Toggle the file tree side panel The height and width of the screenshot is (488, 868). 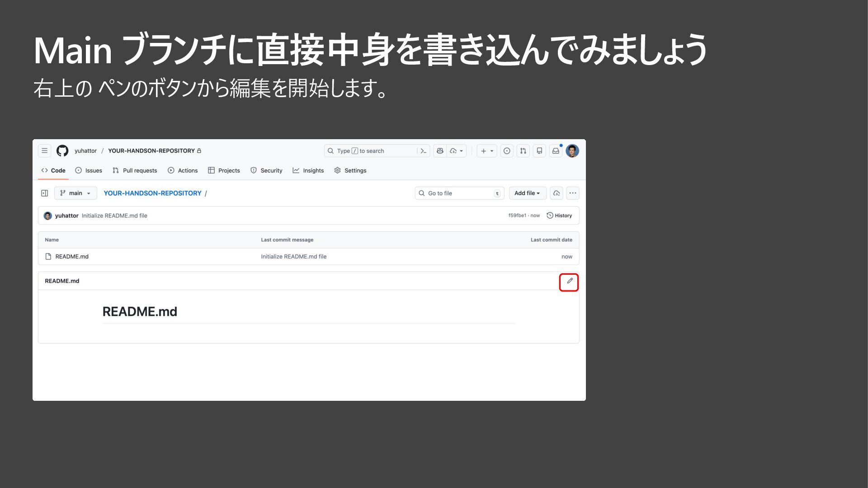(x=44, y=193)
